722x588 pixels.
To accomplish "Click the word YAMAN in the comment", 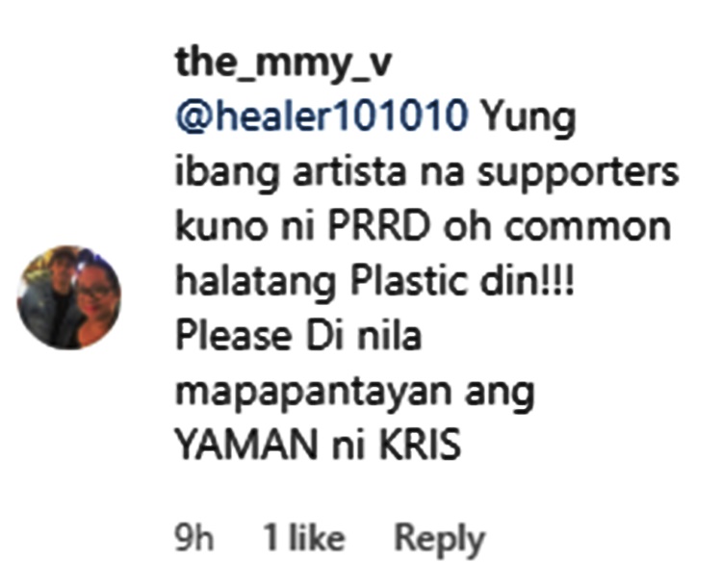I will point(247,446).
